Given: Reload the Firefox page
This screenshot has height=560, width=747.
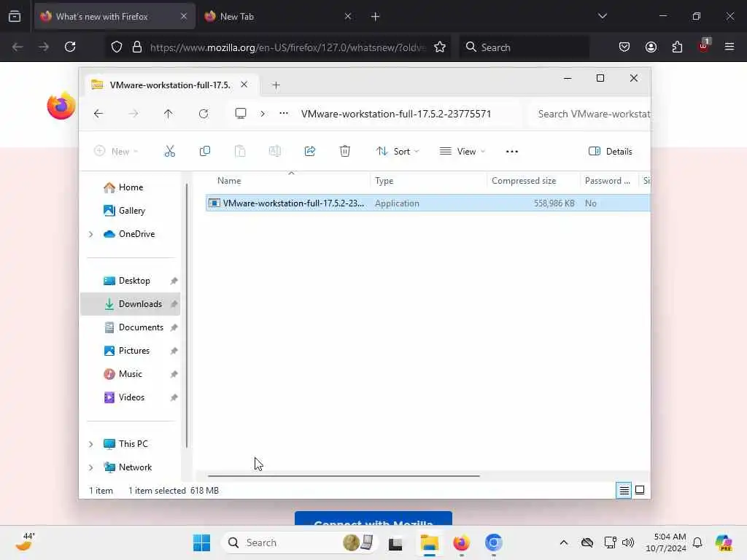Looking at the screenshot, I should (x=70, y=47).
